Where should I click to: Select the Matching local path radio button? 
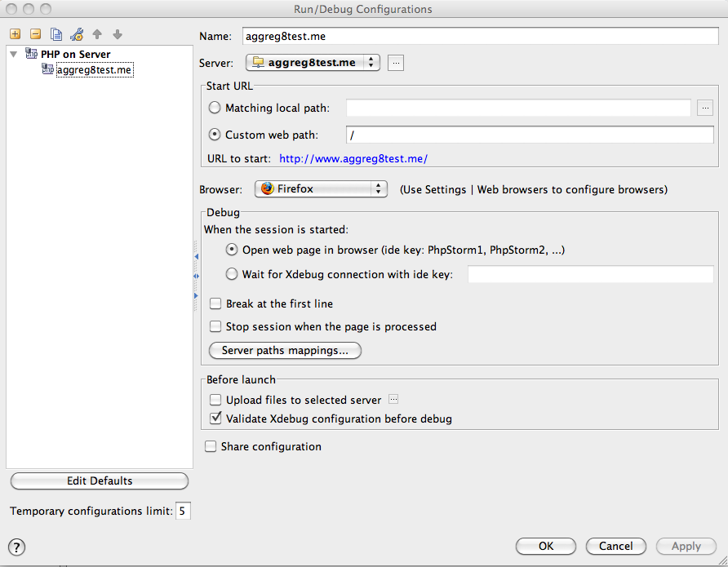tap(214, 107)
